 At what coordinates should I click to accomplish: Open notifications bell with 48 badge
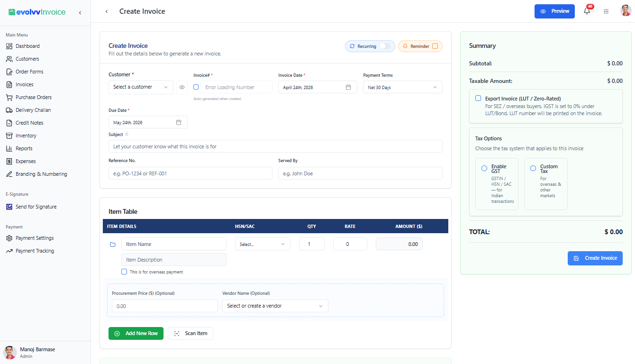[x=587, y=11]
